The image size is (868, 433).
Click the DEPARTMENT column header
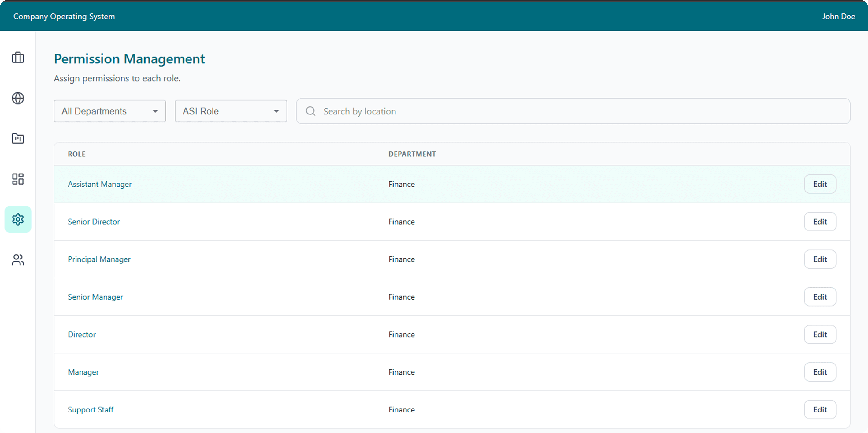(x=412, y=154)
